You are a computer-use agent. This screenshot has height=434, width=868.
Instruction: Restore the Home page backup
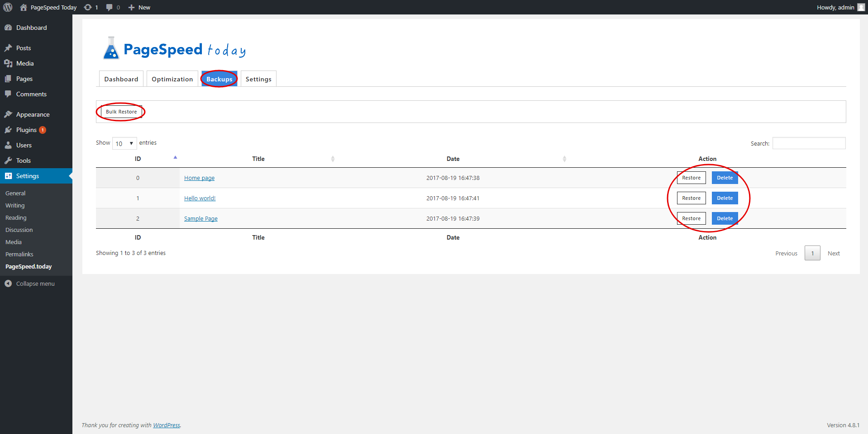point(691,178)
